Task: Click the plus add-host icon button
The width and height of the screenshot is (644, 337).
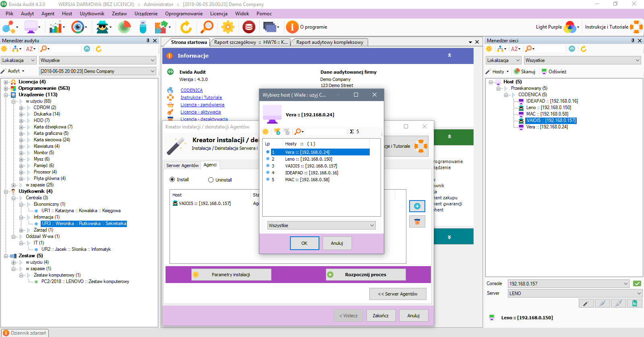Action: (417, 206)
